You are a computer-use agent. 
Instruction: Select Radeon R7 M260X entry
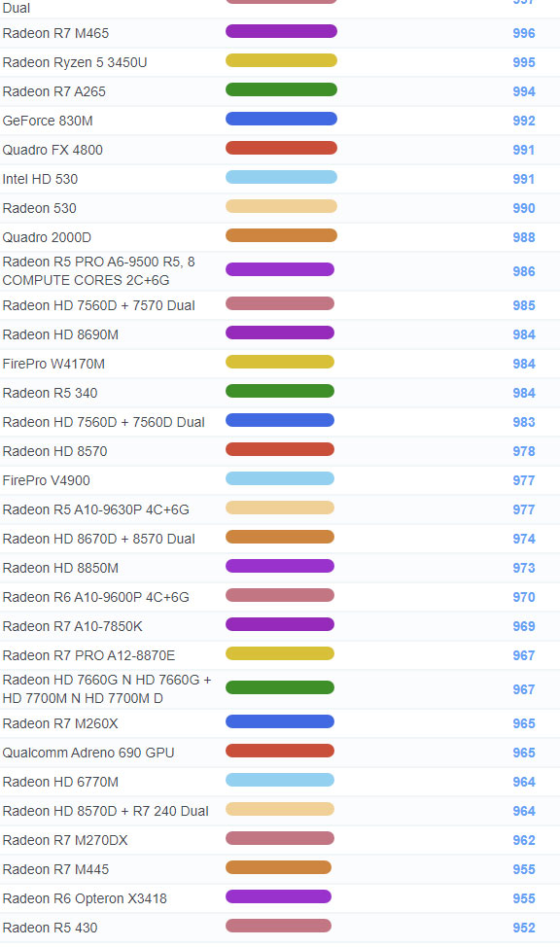click(60, 723)
